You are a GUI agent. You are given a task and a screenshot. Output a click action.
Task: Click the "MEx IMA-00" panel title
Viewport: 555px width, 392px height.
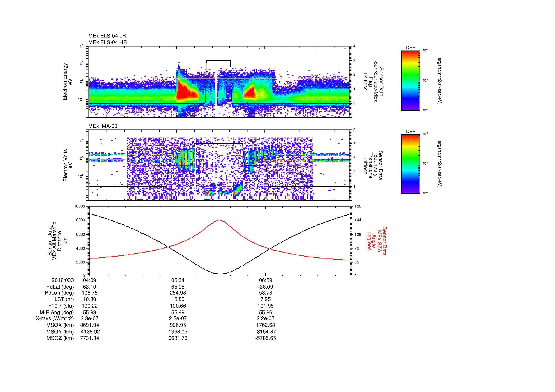pyautogui.click(x=103, y=126)
